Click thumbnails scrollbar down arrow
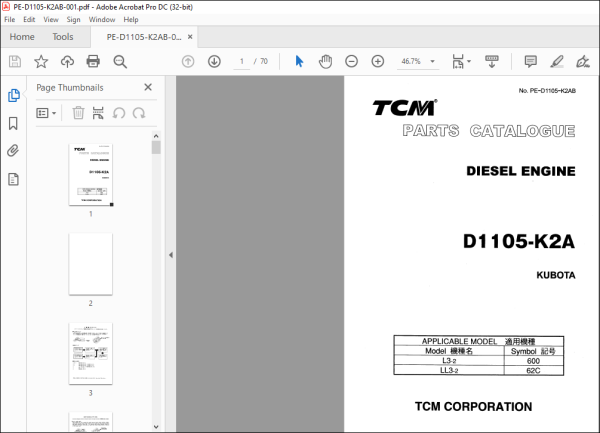This screenshot has width=600, height=433. pyautogui.click(x=156, y=426)
